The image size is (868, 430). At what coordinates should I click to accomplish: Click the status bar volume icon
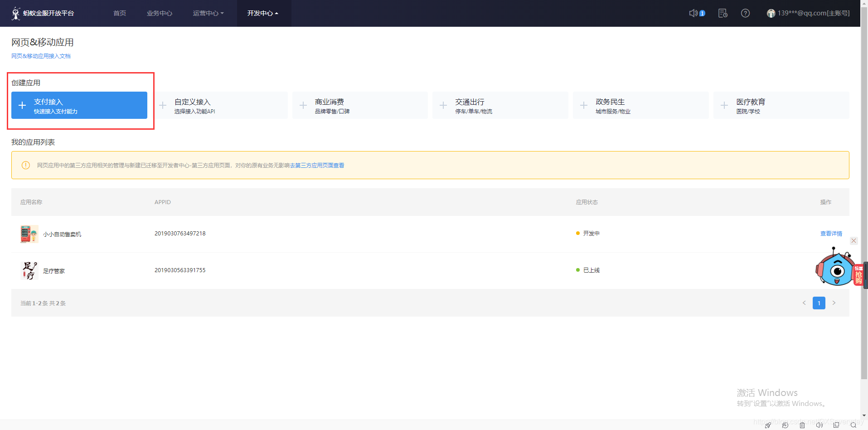(820, 425)
